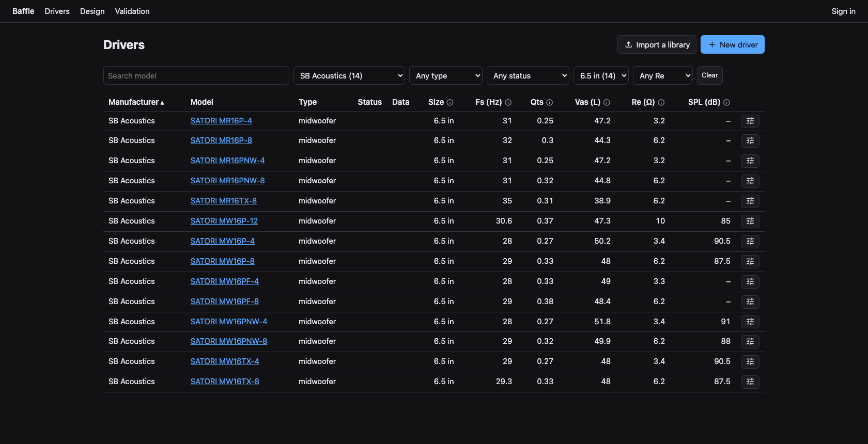
Task: Open the Validation navigation item
Action: click(x=132, y=11)
